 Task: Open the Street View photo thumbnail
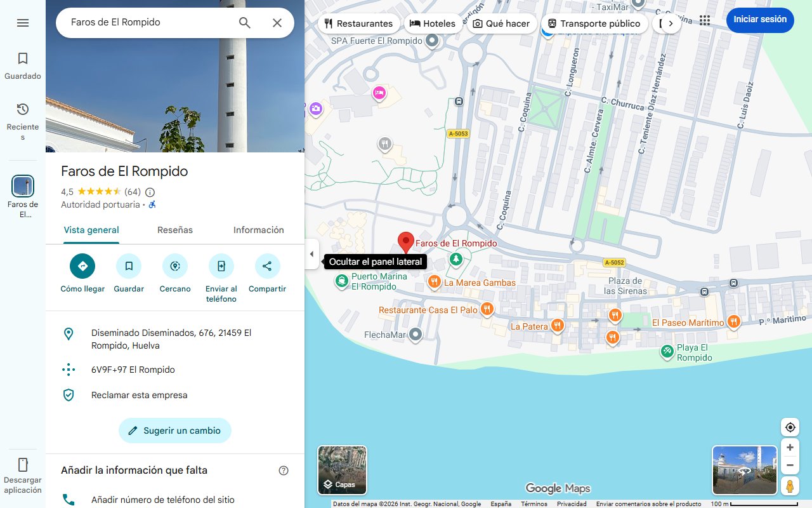[x=743, y=470]
